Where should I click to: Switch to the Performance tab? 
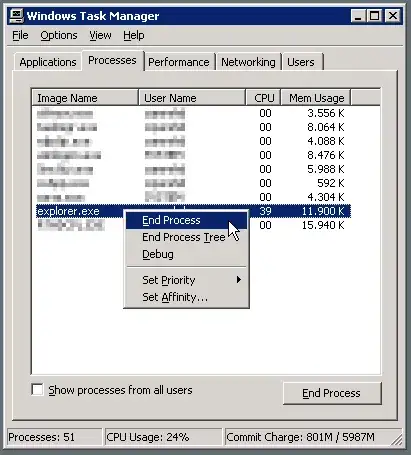[179, 62]
